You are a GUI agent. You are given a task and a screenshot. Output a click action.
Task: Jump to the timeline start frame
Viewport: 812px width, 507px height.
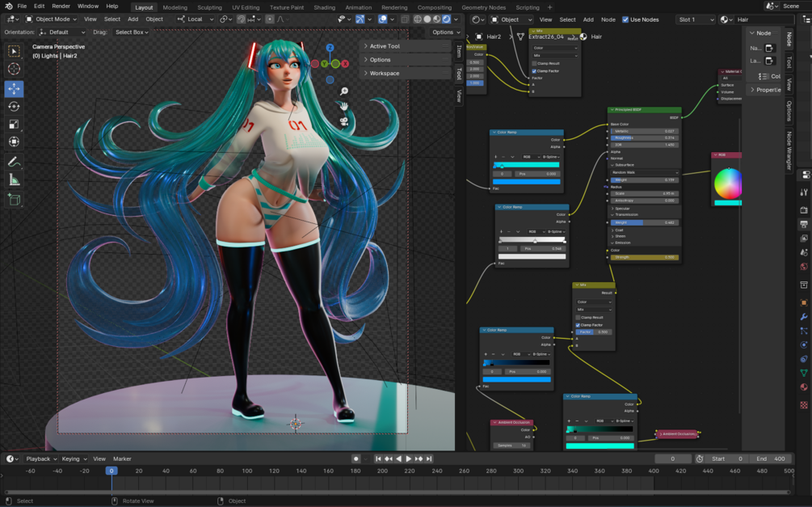[378, 458]
